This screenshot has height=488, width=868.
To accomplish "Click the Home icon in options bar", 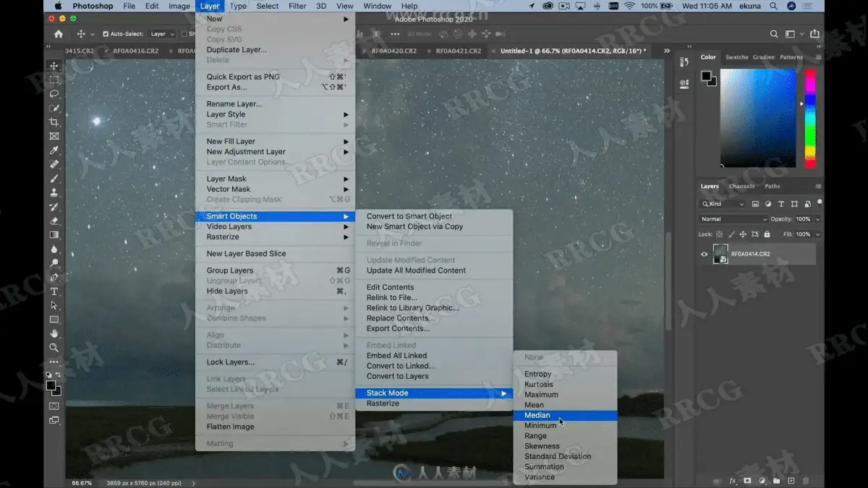I will tap(59, 34).
